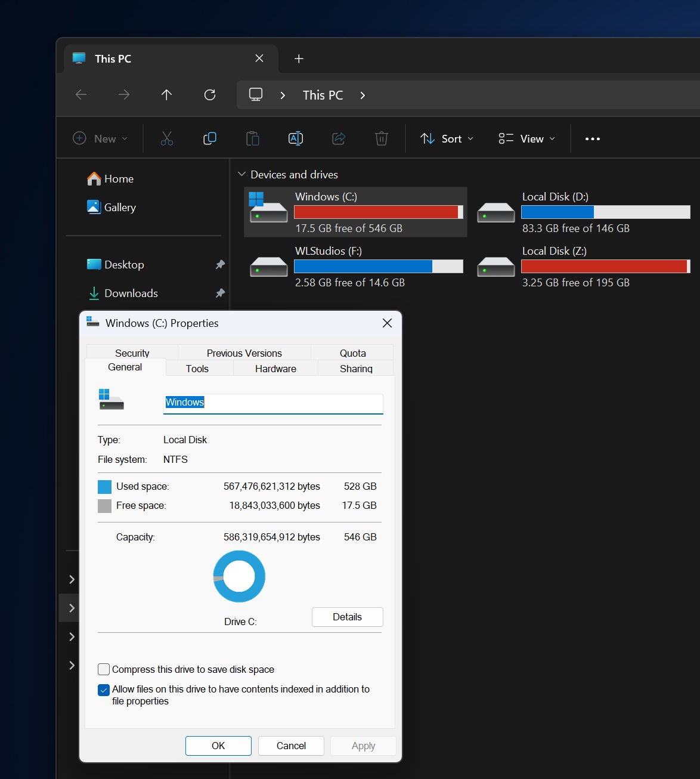Open the See more ellipsis menu
Screen dimensions: 700x779
(592, 138)
